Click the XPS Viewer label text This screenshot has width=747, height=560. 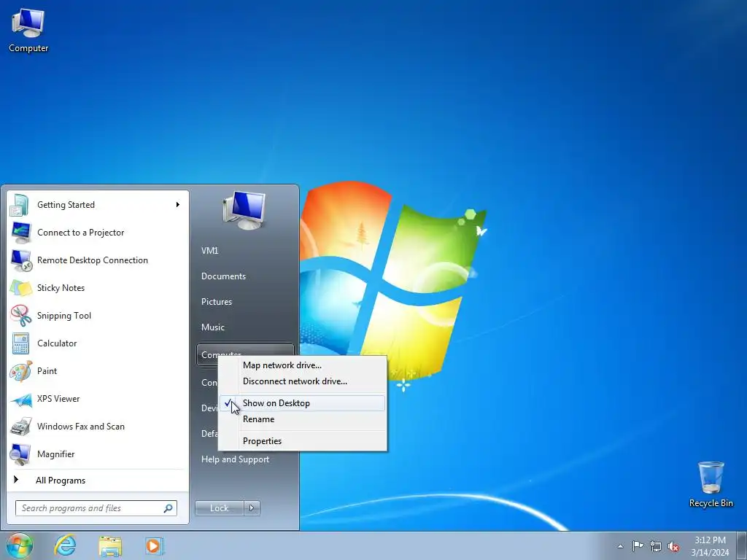58,399
